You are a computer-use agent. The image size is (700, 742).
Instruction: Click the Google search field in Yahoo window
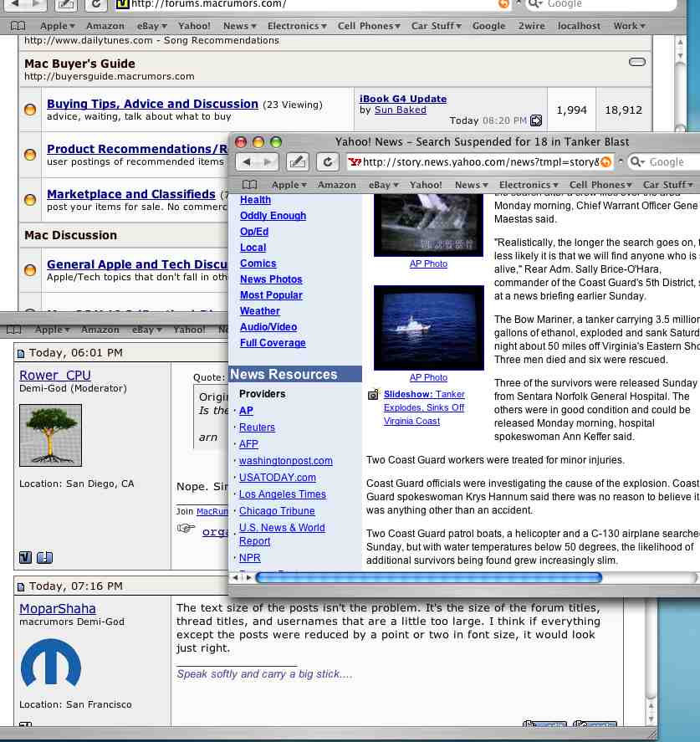click(664, 161)
